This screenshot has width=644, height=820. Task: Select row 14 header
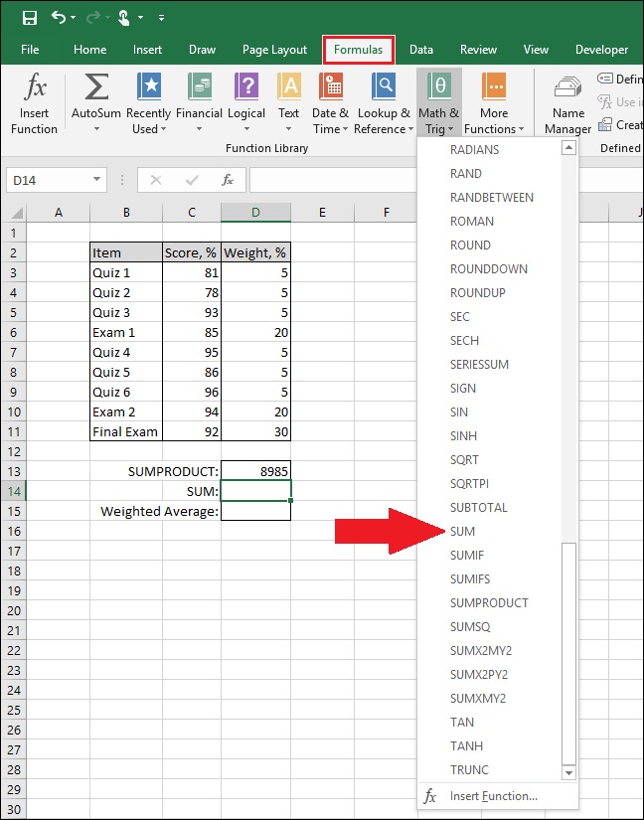pyautogui.click(x=14, y=492)
